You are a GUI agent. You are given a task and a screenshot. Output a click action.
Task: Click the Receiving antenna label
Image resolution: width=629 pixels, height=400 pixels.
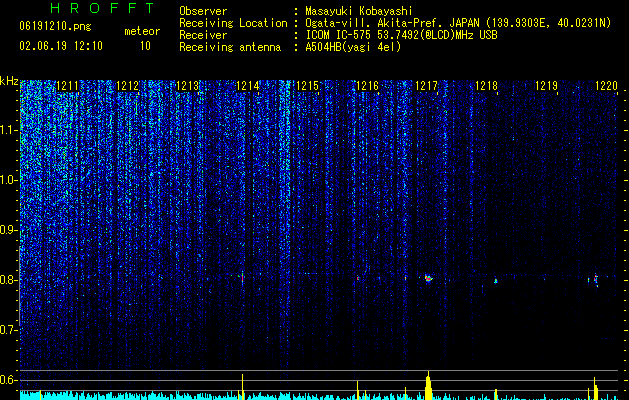point(230,47)
